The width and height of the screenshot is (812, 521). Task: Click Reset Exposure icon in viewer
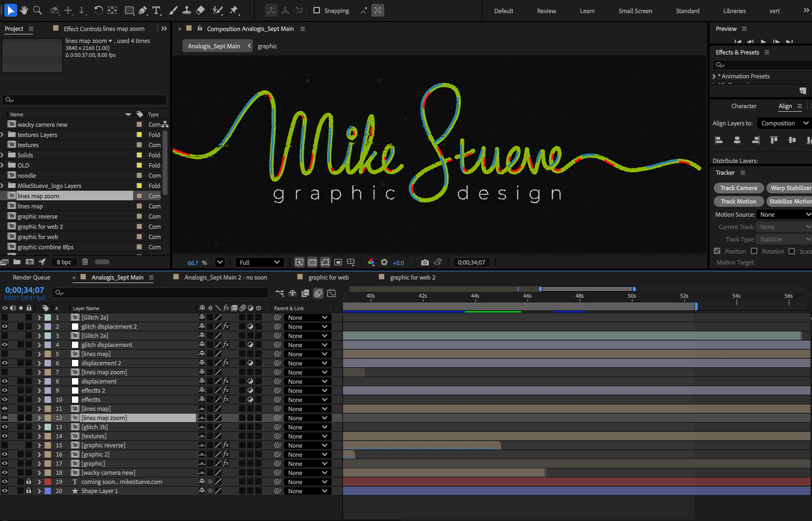384,262
